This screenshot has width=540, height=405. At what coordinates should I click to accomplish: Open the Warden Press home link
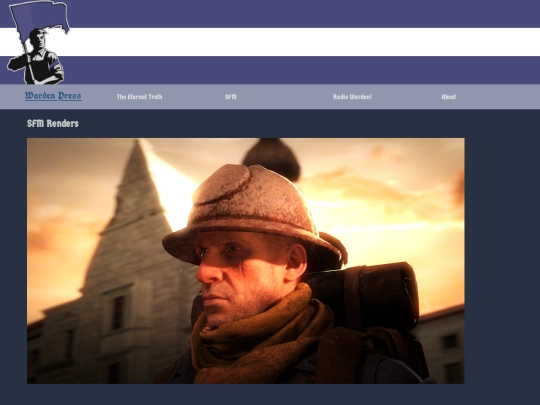coord(53,96)
